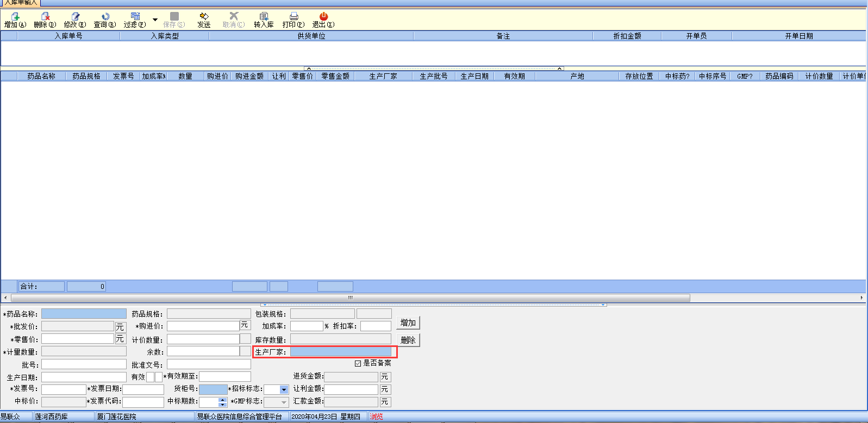
Task: Click the 存放位置 column header
Action: coord(639,76)
